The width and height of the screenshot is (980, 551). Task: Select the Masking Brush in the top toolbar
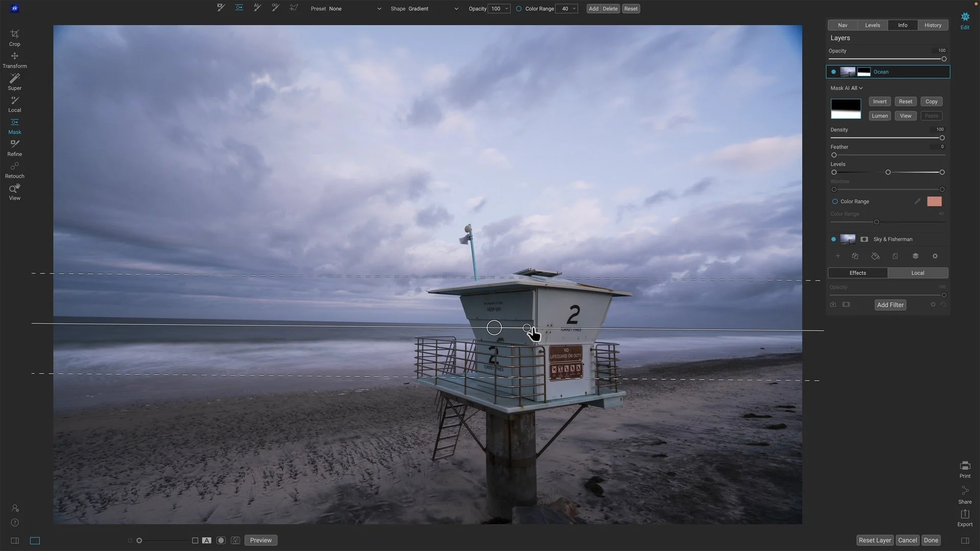click(220, 8)
